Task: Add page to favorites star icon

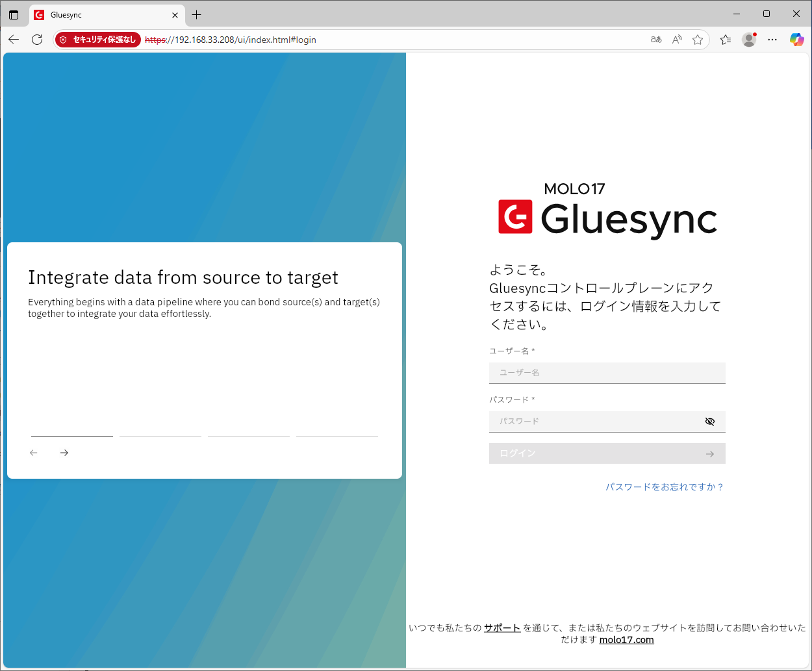Action: pyautogui.click(x=698, y=40)
